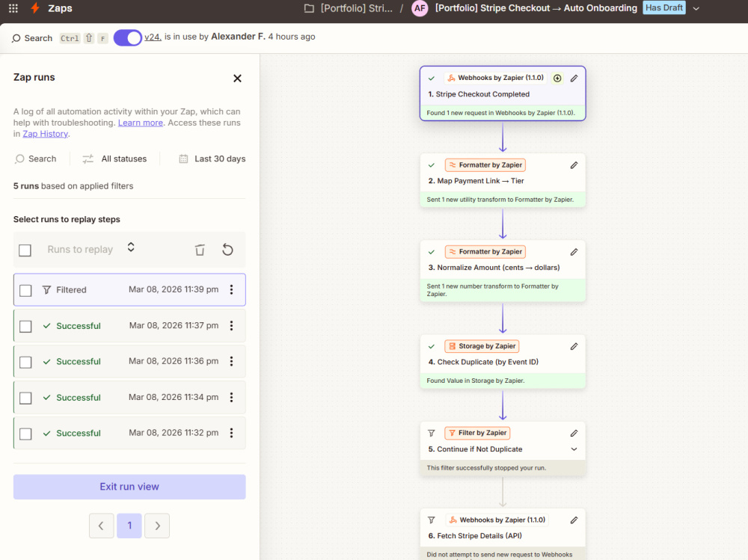Select the Successful run from 11:37 pm
This screenshot has height=560, width=748.
(129, 325)
